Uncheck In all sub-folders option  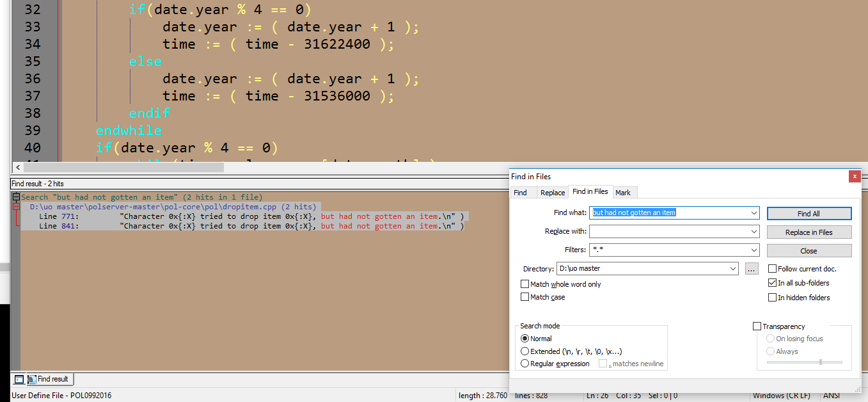(773, 283)
